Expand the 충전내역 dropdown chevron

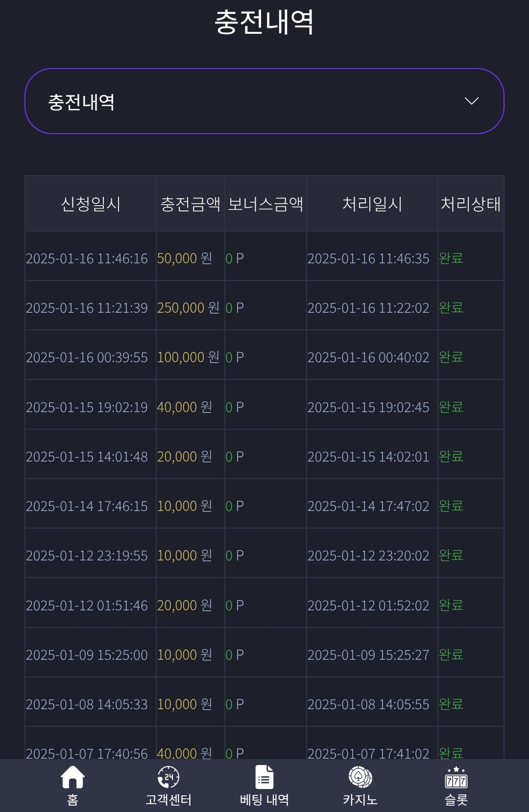coord(471,101)
